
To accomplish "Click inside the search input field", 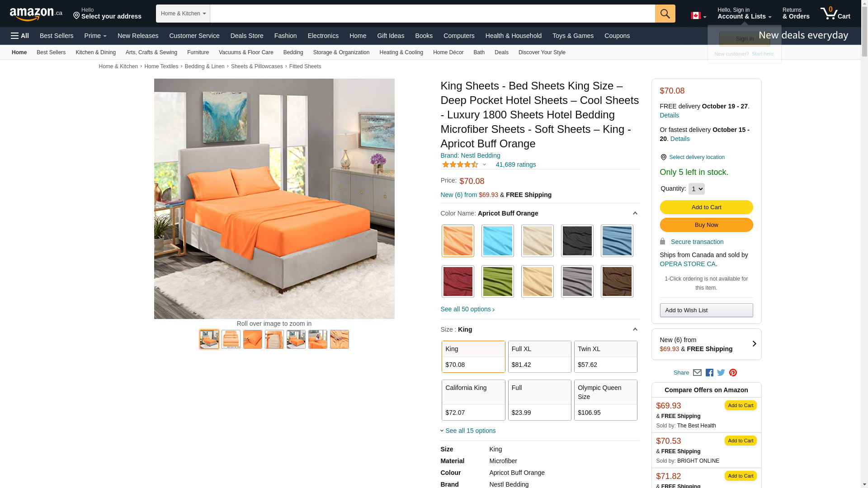I will [432, 14].
